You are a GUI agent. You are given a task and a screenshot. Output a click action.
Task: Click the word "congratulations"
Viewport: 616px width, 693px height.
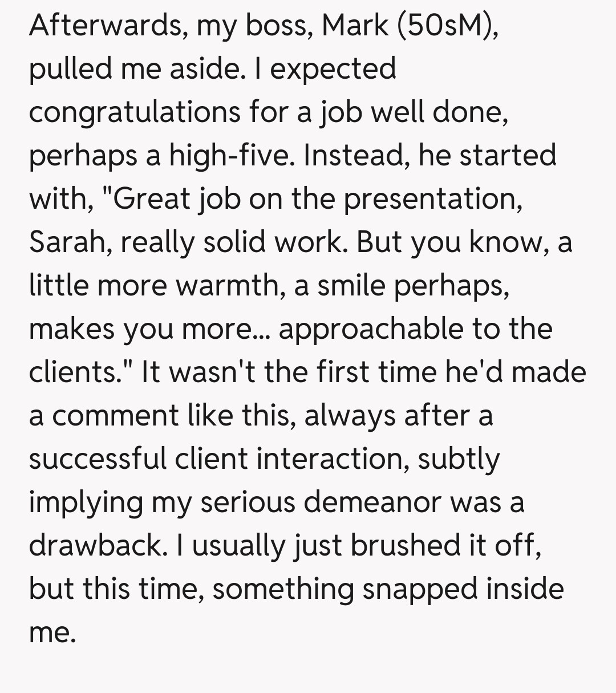coord(134,112)
